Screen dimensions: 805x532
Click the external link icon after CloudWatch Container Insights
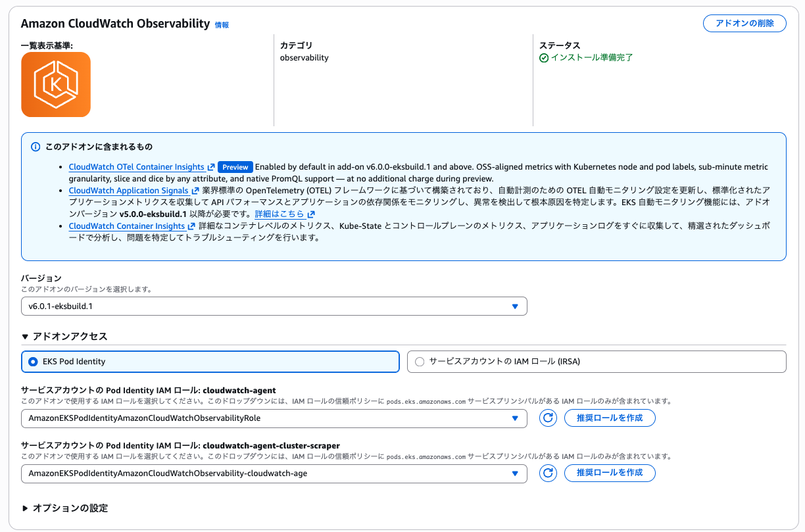point(191,226)
